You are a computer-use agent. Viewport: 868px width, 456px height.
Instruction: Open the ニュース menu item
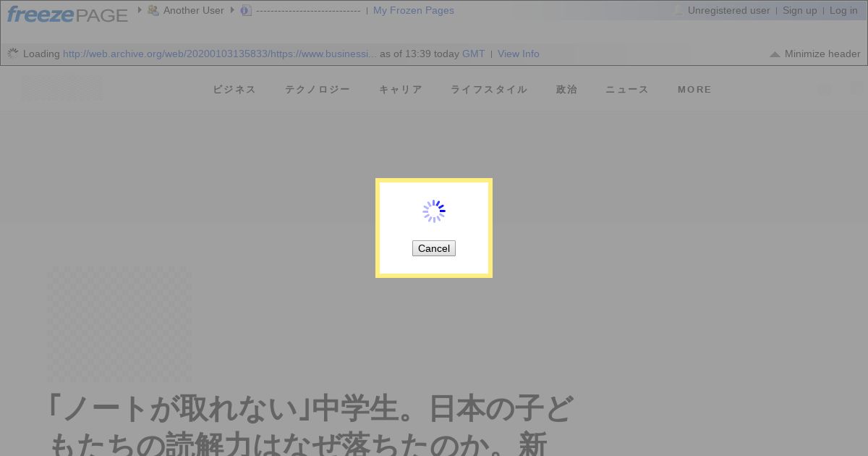tap(627, 90)
